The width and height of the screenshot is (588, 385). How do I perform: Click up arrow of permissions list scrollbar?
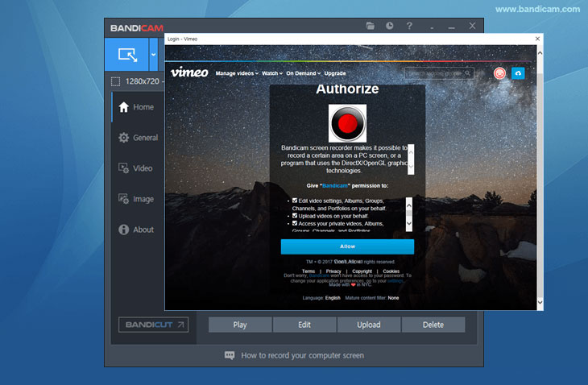click(x=409, y=205)
